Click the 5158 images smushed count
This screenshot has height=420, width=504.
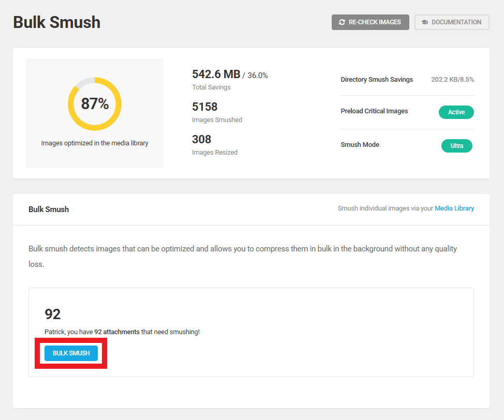(205, 107)
